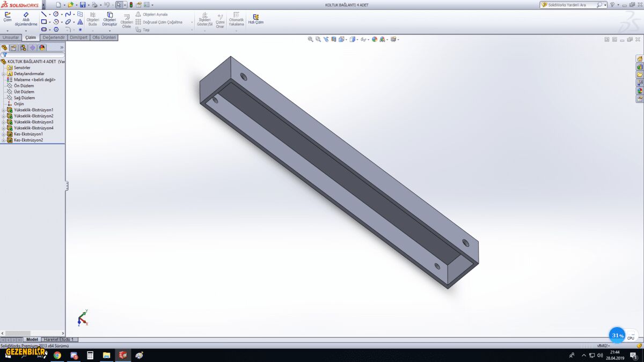Expand the Kes-Ekstrüzyon2 feature node

click(x=3, y=140)
